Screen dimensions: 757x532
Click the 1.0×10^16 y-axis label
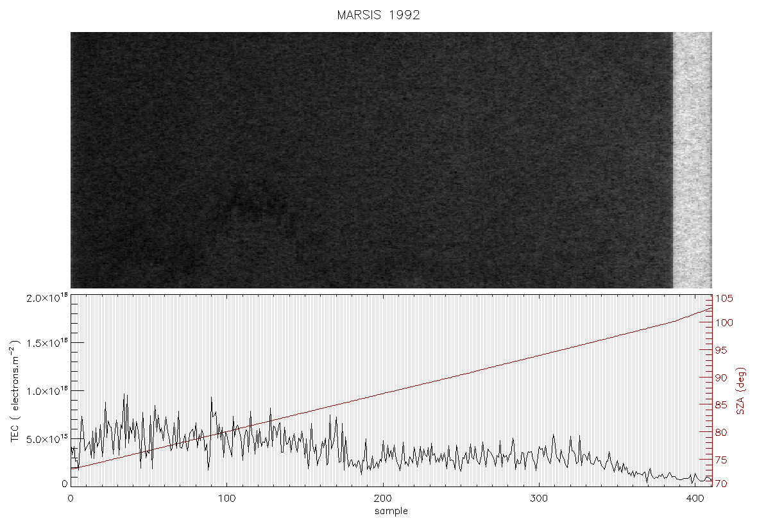coord(47,391)
